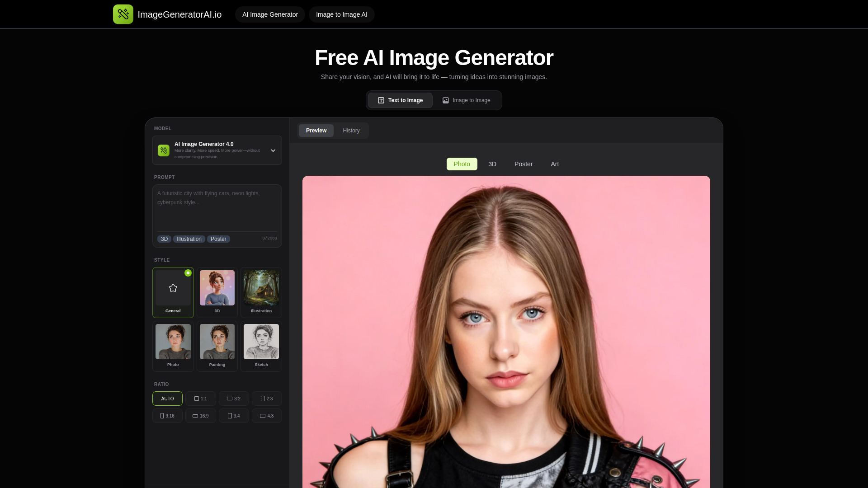
Task: Enable the Sketch style option
Action: coord(261,346)
